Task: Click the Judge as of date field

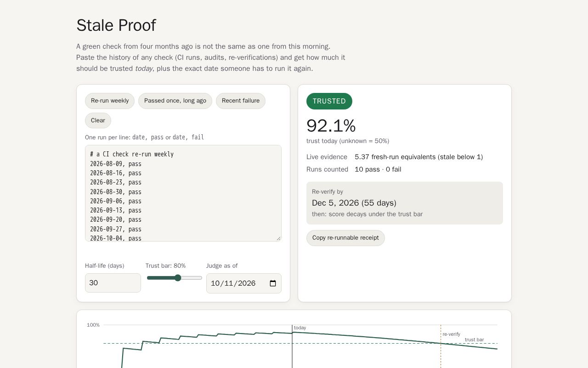Action: [244, 283]
